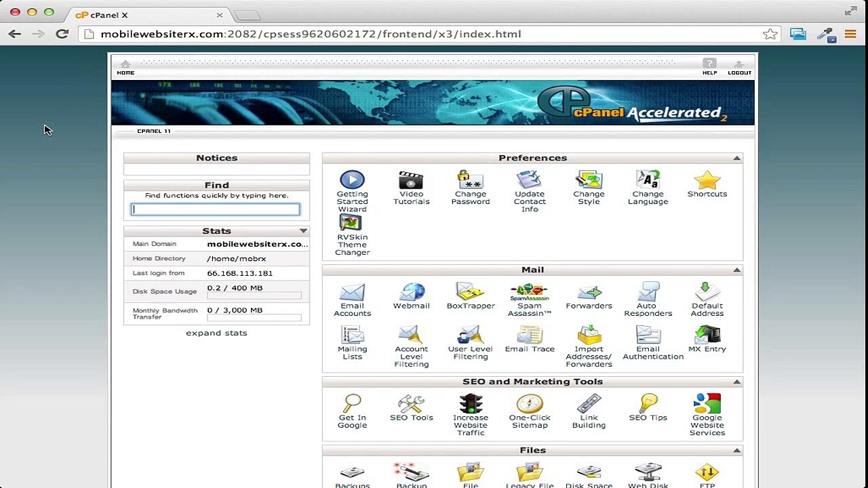Open Get In Google
The image size is (868, 488).
tap(352, 411)
